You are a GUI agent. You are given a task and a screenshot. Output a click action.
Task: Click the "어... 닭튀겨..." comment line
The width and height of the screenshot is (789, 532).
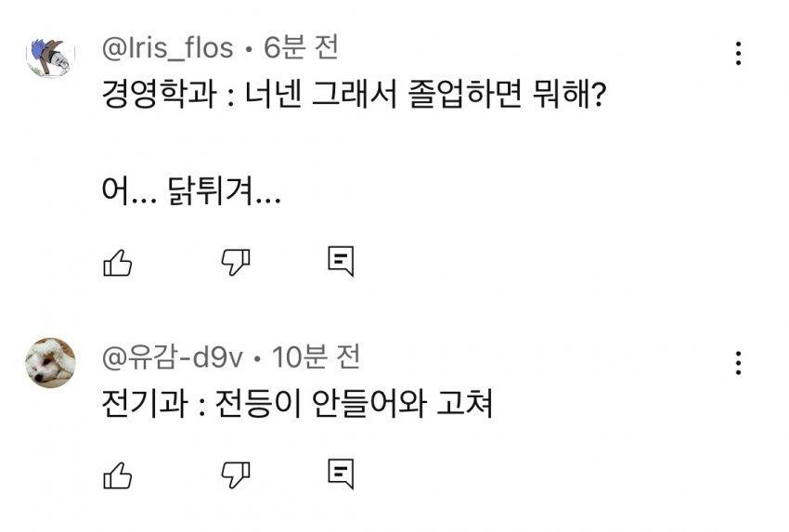coord(190,195)
